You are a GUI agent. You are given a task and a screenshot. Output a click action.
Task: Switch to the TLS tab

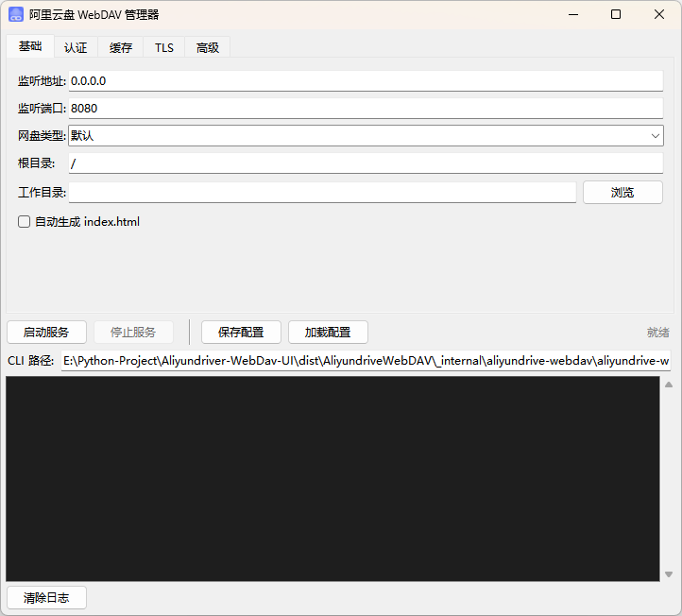164,47
